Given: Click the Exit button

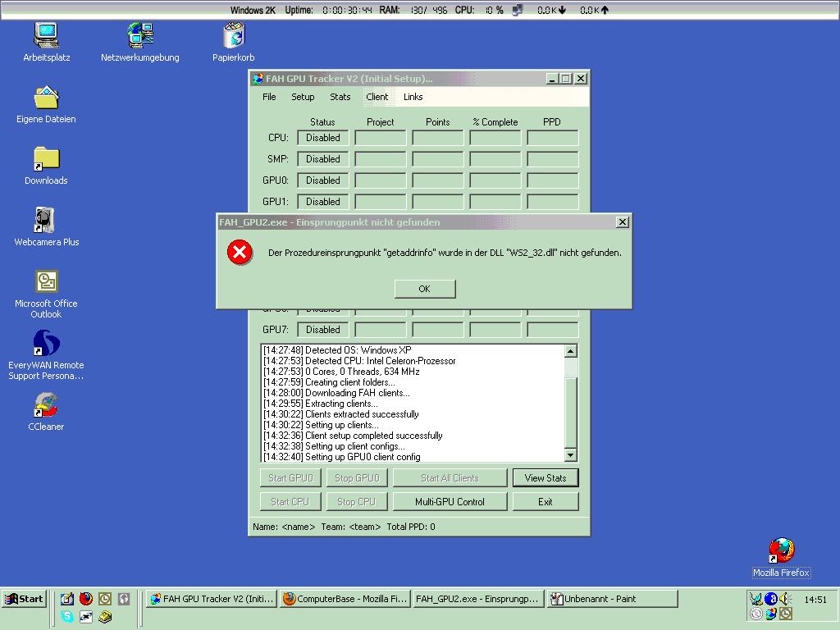Looking at the screenshot, I should 546,502.
